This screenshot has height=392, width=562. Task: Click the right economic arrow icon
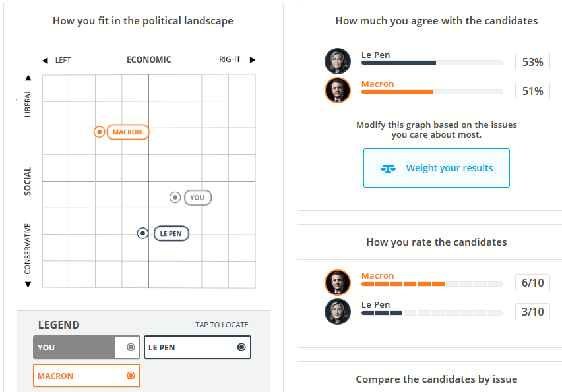pyautogui.click(x=253, y=59)
